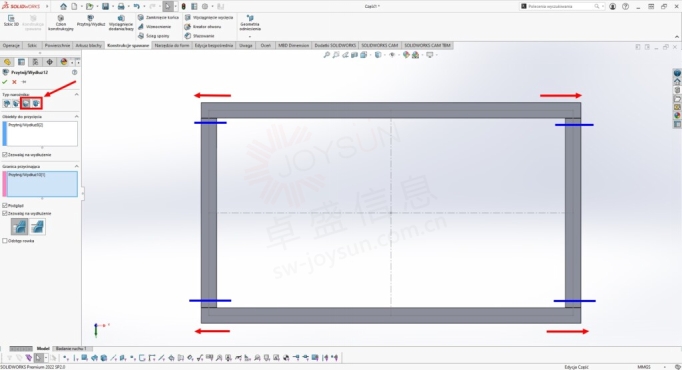Uncheck Zezwalaj na wydłużenie under trimming boundary
The image size is (682, 370).
point(5,213)
